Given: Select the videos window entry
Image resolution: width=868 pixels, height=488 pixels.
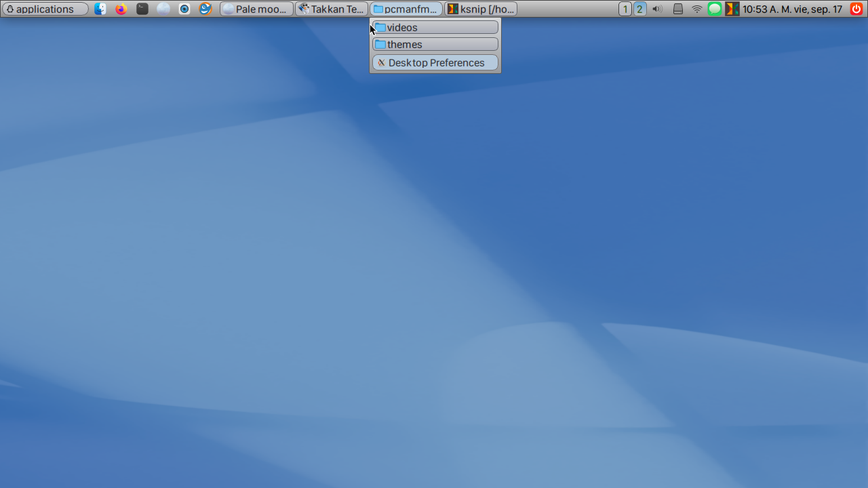Looking at the screenshot, I should tap(435, 27).
